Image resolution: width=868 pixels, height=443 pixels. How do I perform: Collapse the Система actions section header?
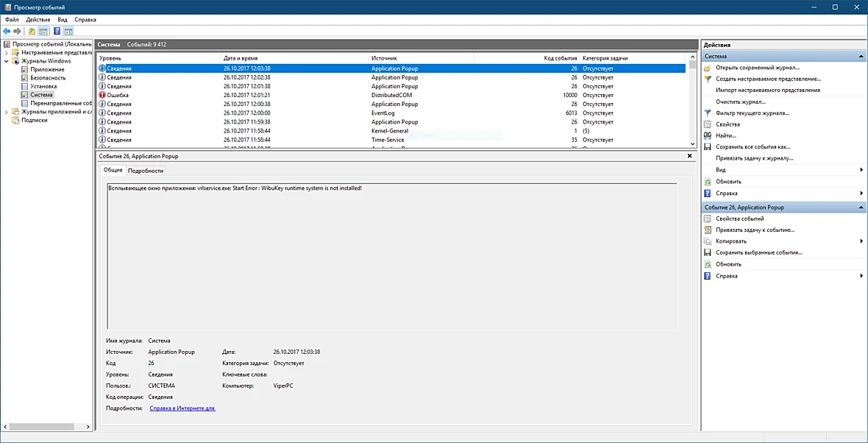coord(861,57)
